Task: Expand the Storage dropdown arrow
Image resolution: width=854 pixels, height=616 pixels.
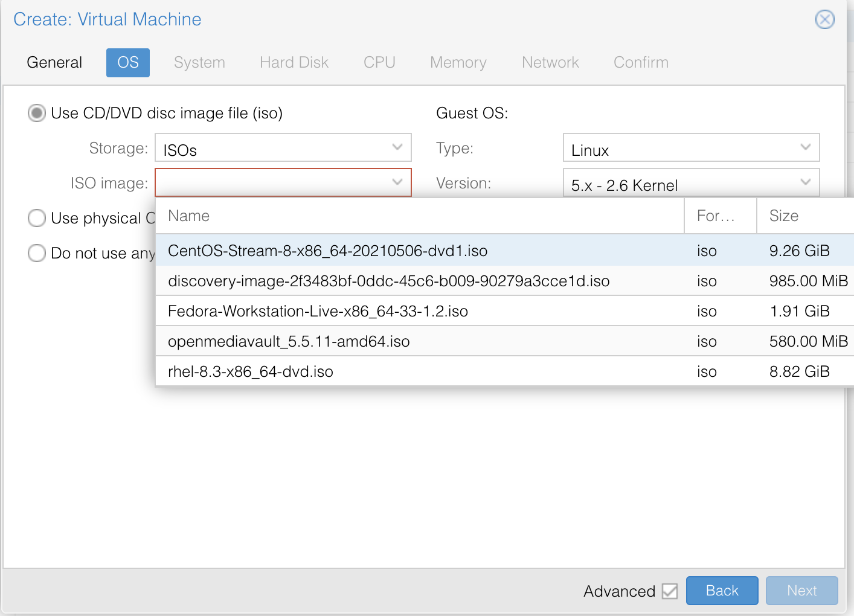Action: tap(397, 147)
